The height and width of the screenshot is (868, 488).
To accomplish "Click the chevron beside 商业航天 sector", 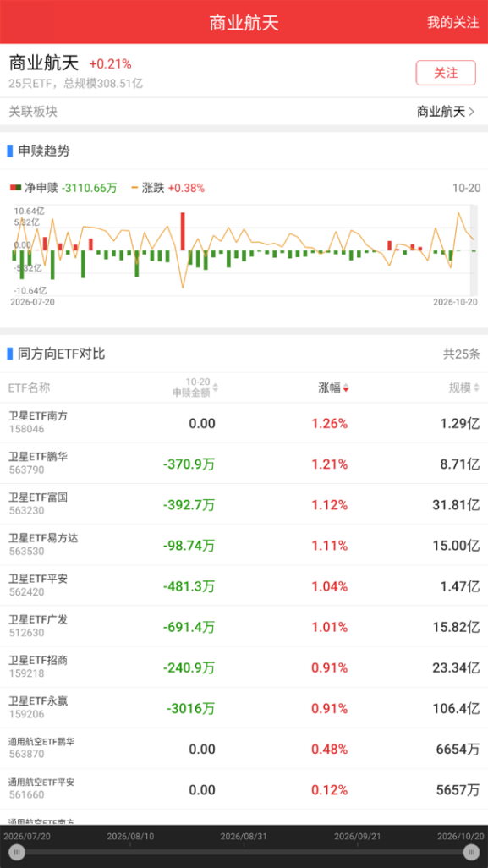I will pyautogui.click(x=472, y=112).
